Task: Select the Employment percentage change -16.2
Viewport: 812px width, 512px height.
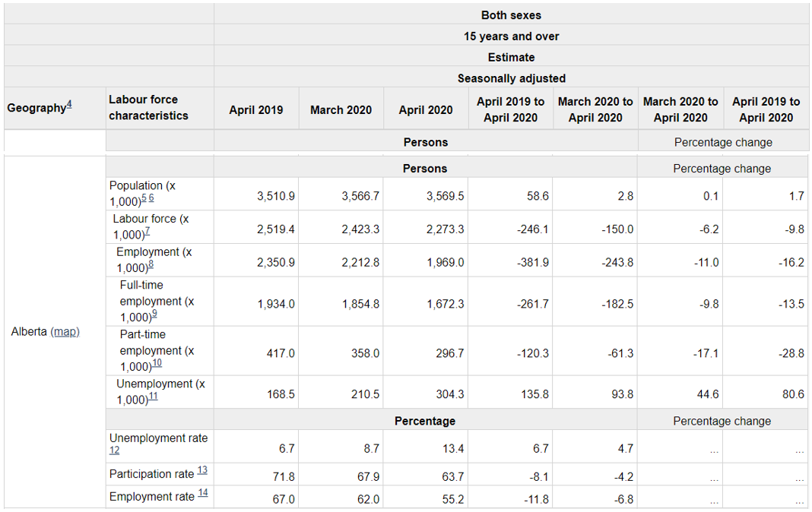Action: [x=791, y=262]
